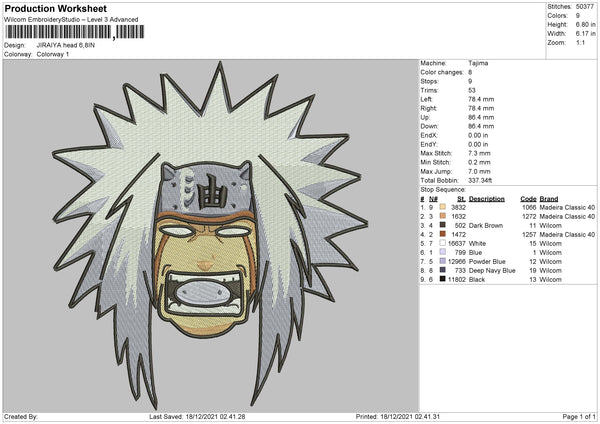
Task: Click the 'Last Saved: 18/12/2021 02.41.28' footer
Action: coord(197,416)
